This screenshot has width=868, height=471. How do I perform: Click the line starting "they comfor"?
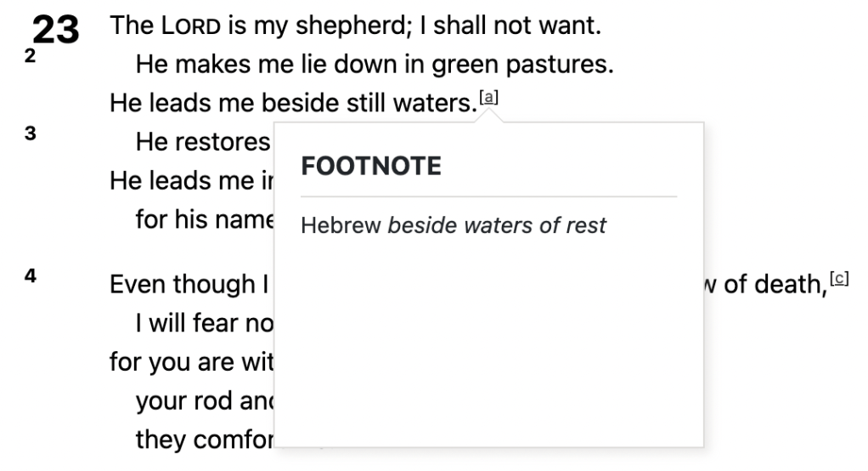202,440
